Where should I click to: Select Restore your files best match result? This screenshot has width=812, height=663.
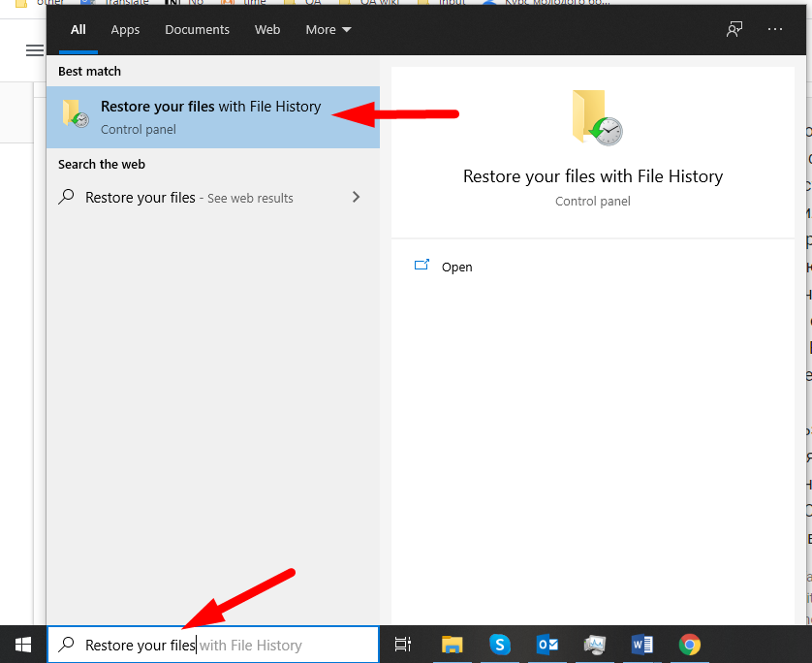tap(211, 116)
